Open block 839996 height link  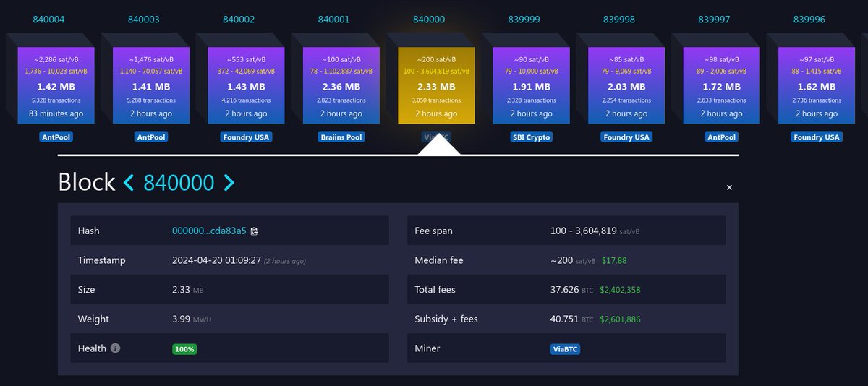(809, 20)
